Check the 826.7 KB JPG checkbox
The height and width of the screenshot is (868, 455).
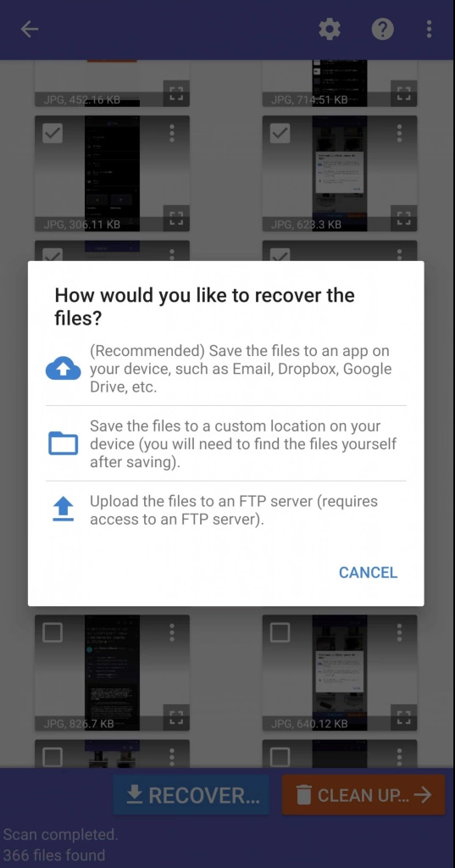[53, 632]
